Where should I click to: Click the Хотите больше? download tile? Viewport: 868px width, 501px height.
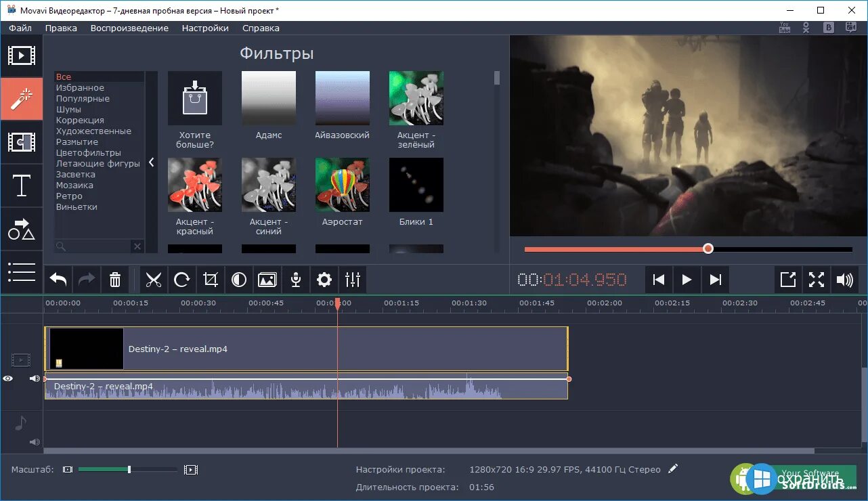coord(195,99)
